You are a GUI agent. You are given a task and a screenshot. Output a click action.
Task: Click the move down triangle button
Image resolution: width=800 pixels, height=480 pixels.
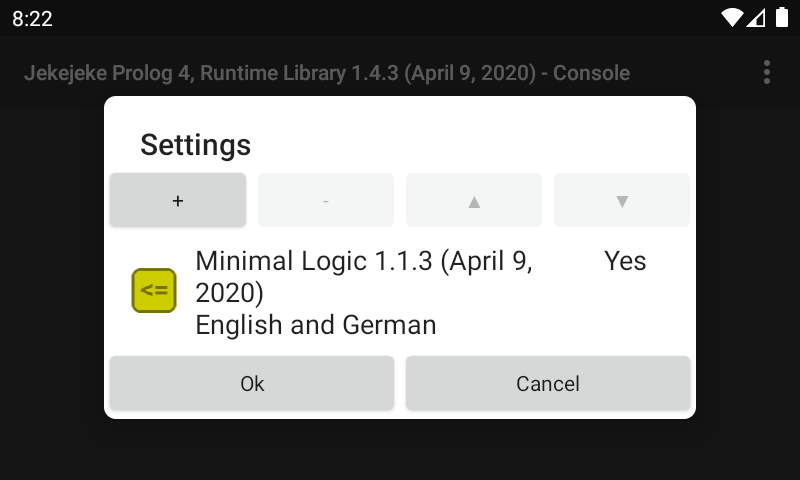click(x=621, y=200)
